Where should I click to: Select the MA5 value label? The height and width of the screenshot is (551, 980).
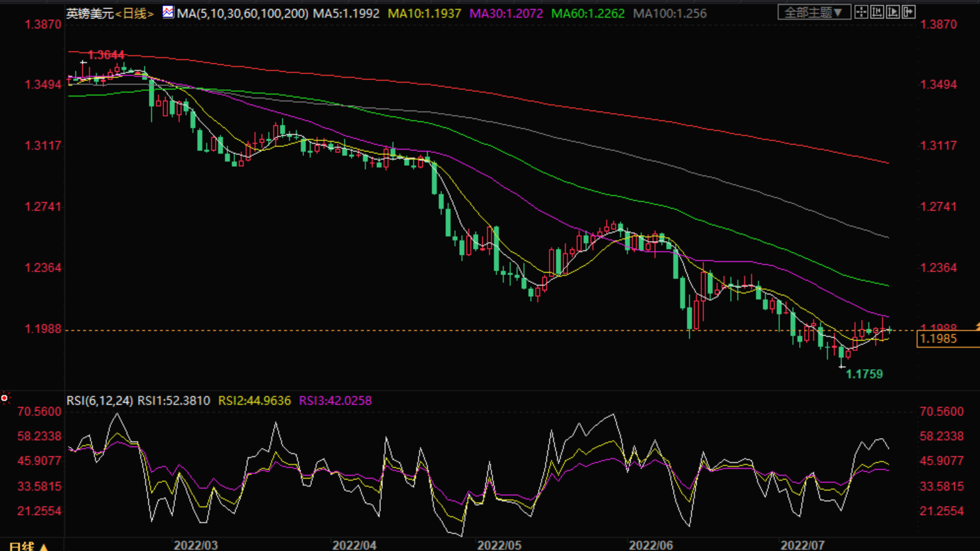pos(346,13)
